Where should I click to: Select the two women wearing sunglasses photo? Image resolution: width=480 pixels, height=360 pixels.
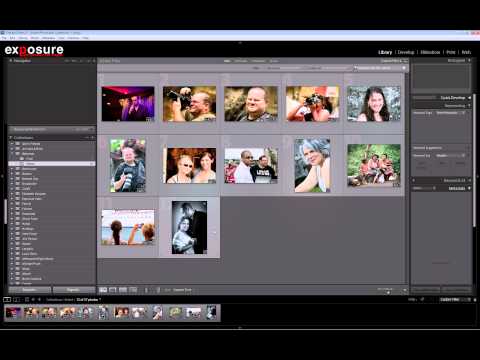tap(189, 166)
